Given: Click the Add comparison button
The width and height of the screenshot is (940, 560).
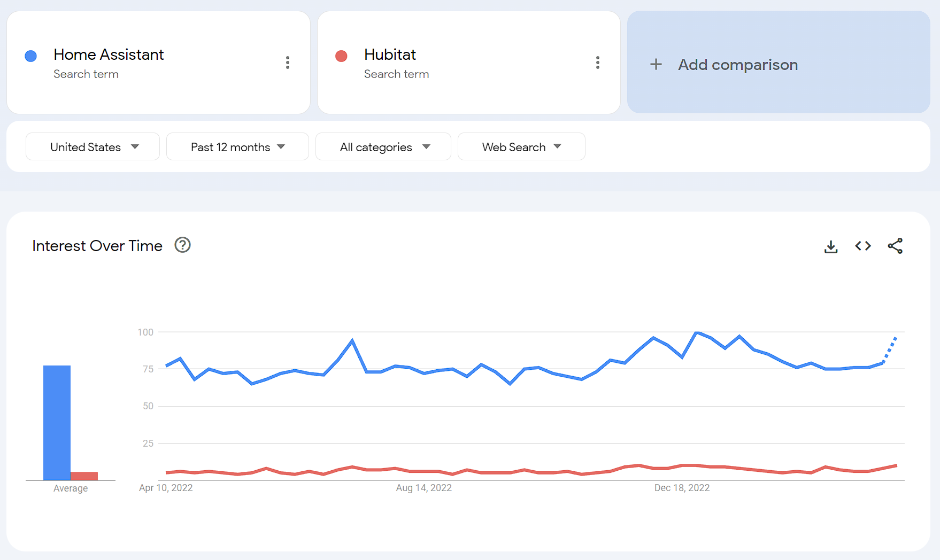Looking at the screenshot, I should pos(738,64).
